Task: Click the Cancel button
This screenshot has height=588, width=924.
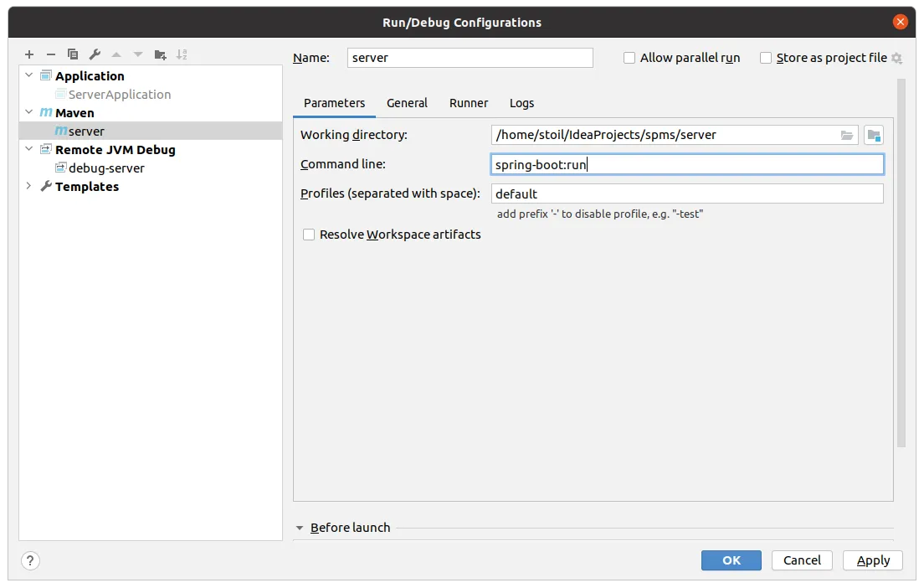Action: click(802, 560)
